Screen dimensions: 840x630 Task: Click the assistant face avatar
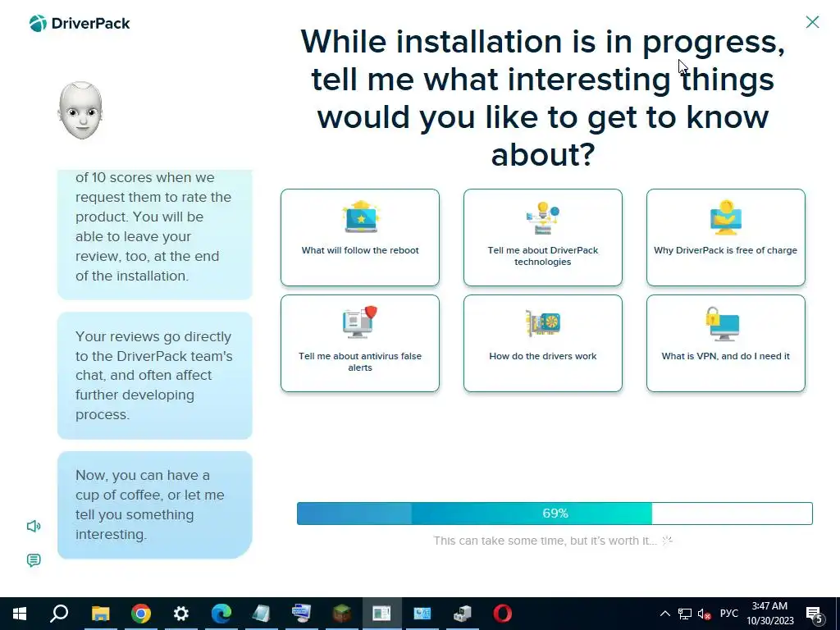coord(80,111)
